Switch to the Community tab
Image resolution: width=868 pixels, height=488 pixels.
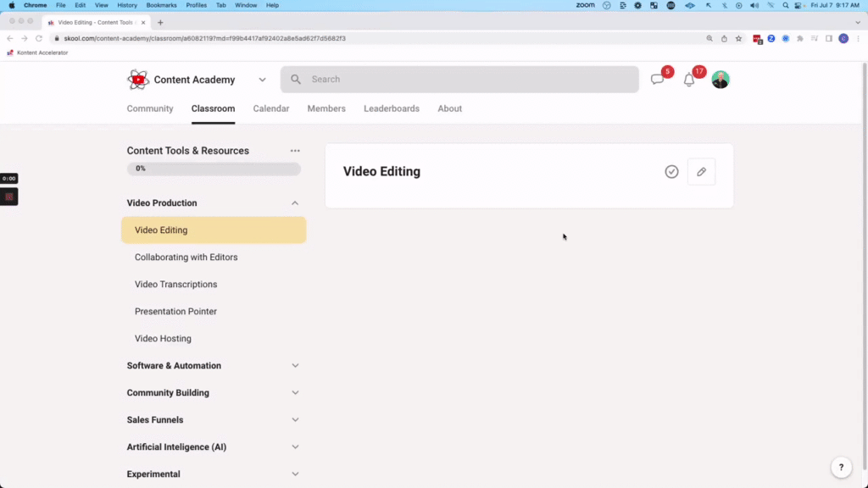[150, 108]
